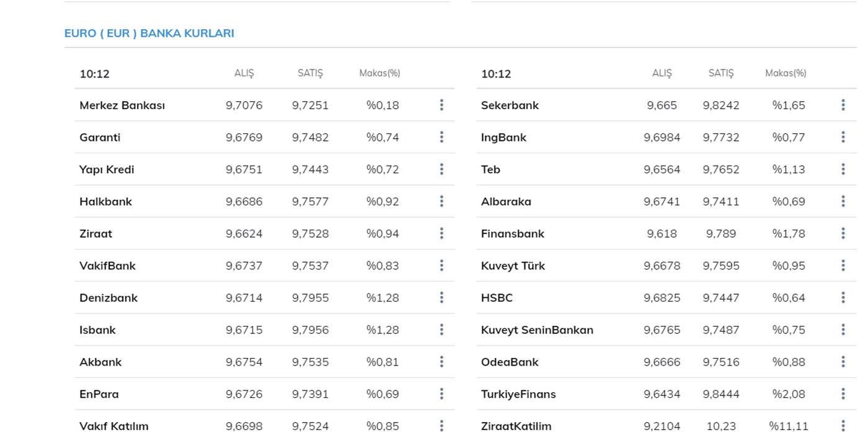Open the three-dot menu for Merkez Bankası

point(441,105)
